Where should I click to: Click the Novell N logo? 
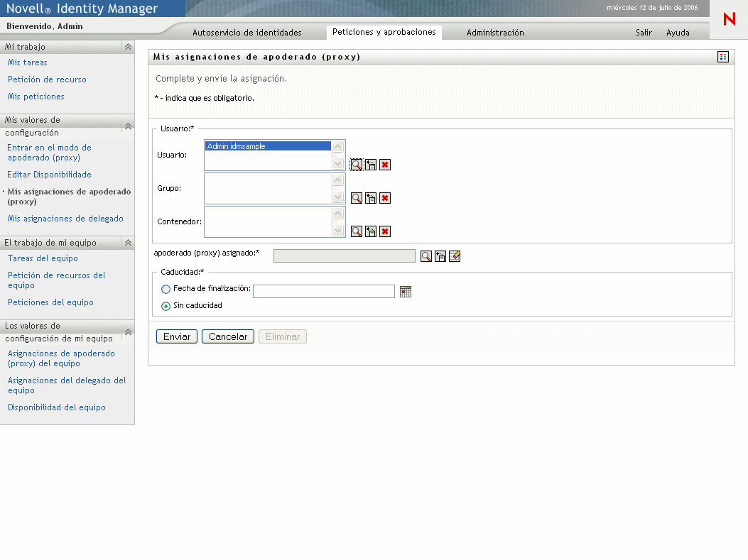pos(729,19)
